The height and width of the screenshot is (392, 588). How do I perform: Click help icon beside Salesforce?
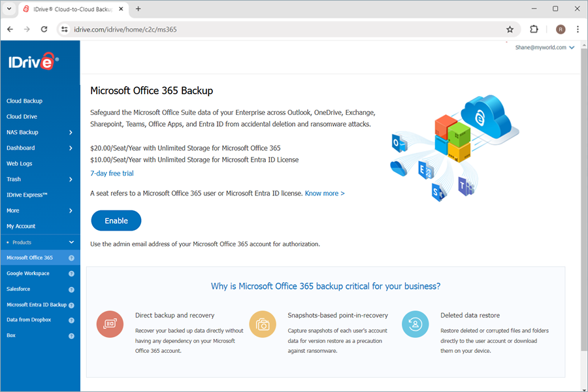pos(71,289)
